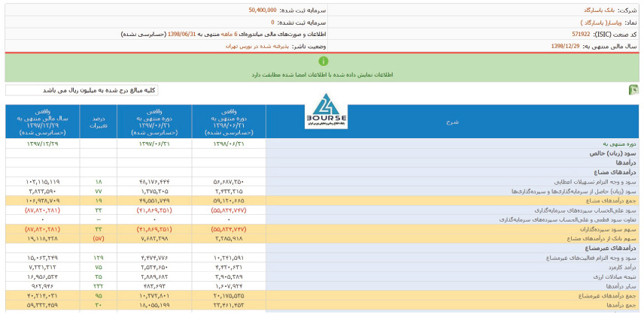Click the green info circle icon
Viewport: 644px width, 317px height.
323,62
